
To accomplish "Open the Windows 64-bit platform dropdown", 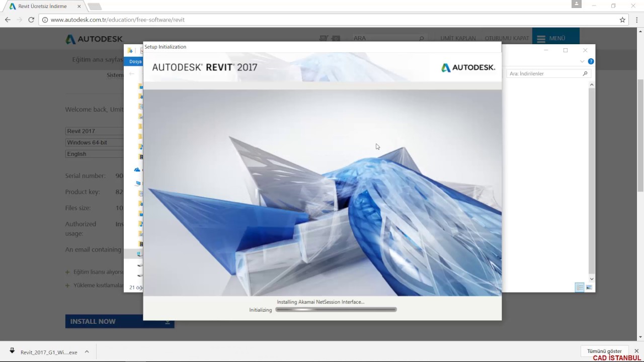I will pyautogui.click(x=95, y=142).
